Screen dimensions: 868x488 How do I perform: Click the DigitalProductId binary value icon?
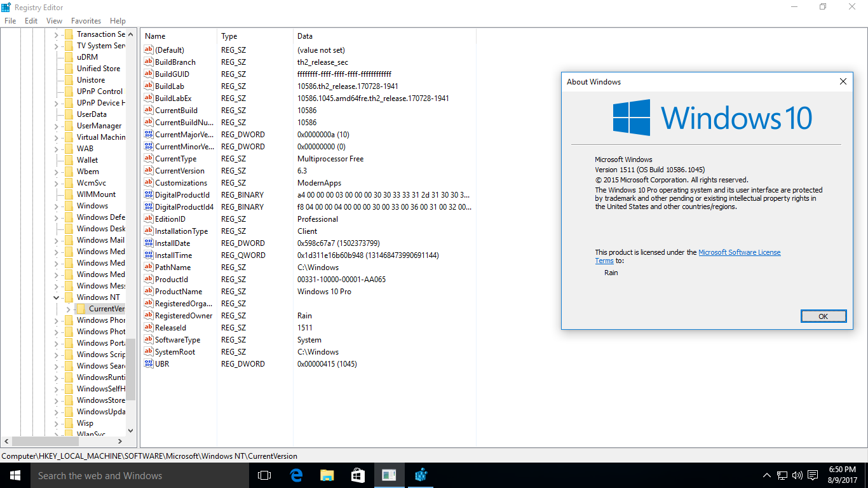[149, 195]
